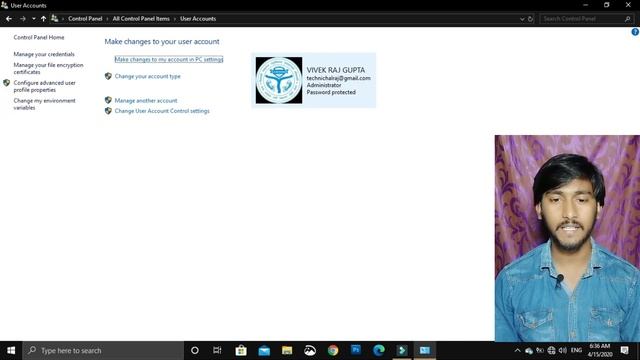Select Control Panel in the breadcrumb

(85, 19)
